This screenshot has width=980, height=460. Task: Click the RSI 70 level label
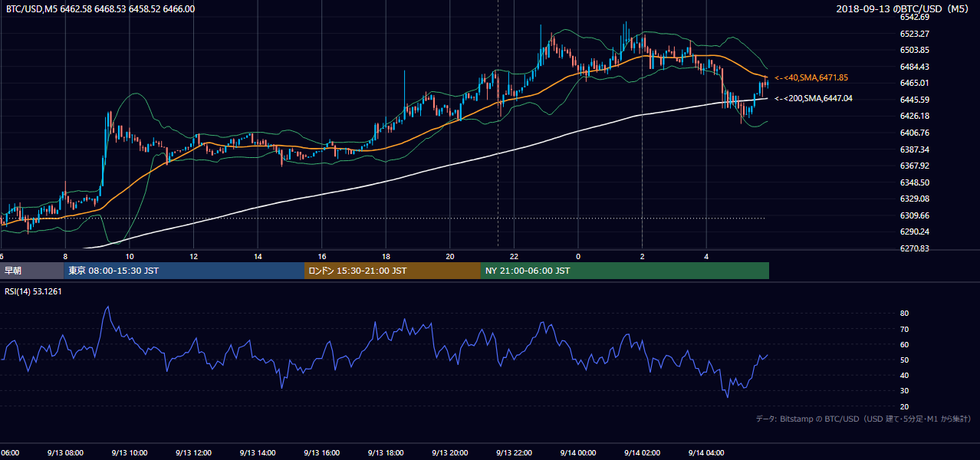(x=904, y=329)
